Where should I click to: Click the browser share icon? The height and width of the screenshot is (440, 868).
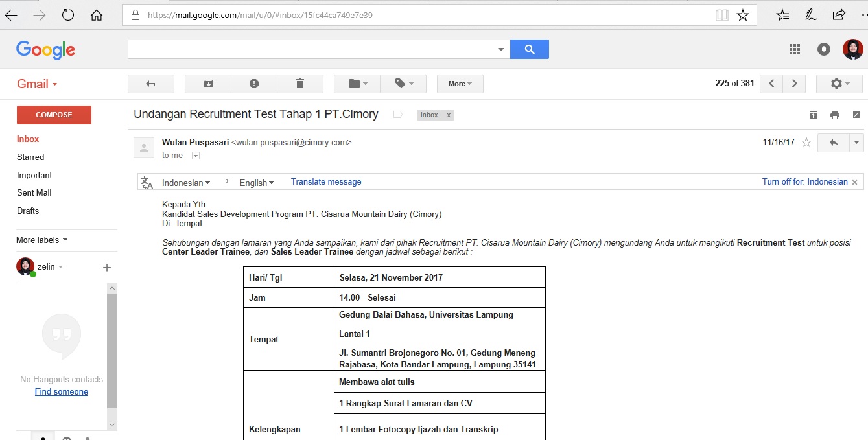pyautogui.click(x=839, y=15)
